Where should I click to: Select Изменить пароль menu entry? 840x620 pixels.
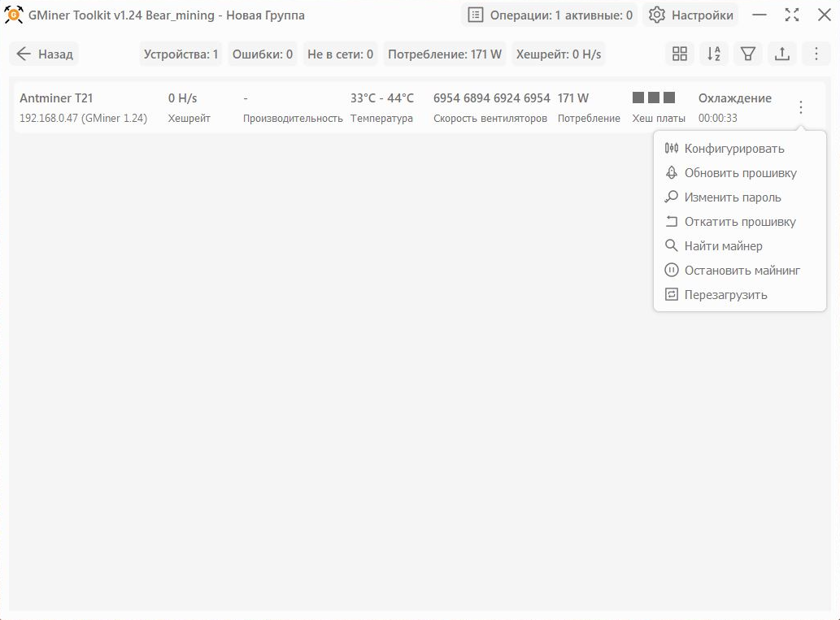pos(740,197)
